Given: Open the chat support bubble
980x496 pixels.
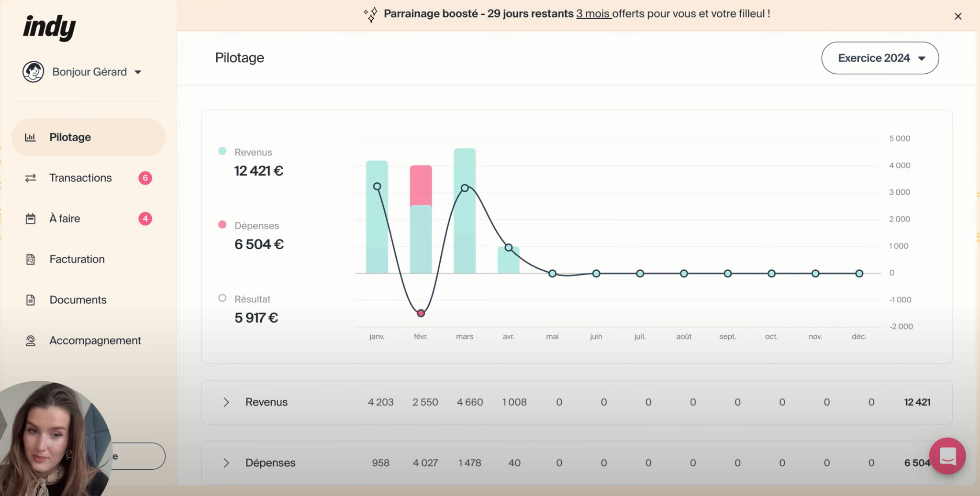Looking at the screenshot, I should [947, 456].
